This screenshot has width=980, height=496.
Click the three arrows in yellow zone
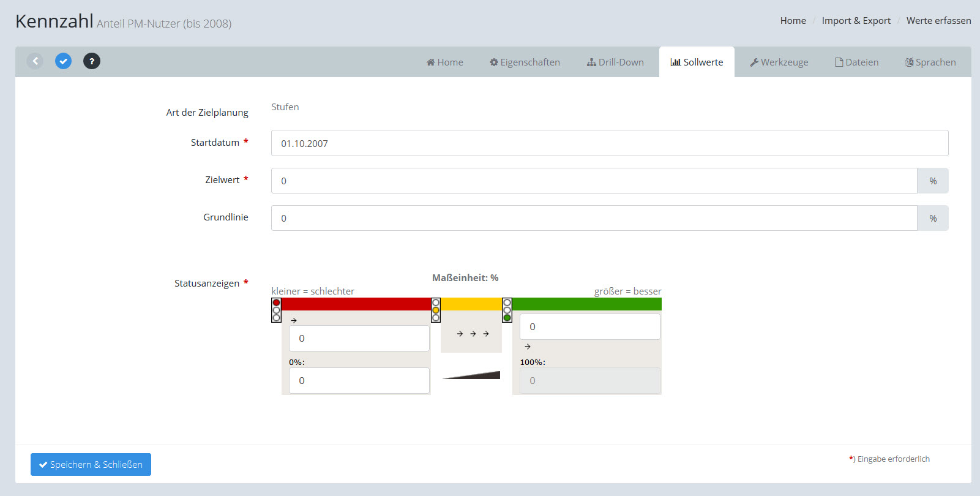[472, 334]
